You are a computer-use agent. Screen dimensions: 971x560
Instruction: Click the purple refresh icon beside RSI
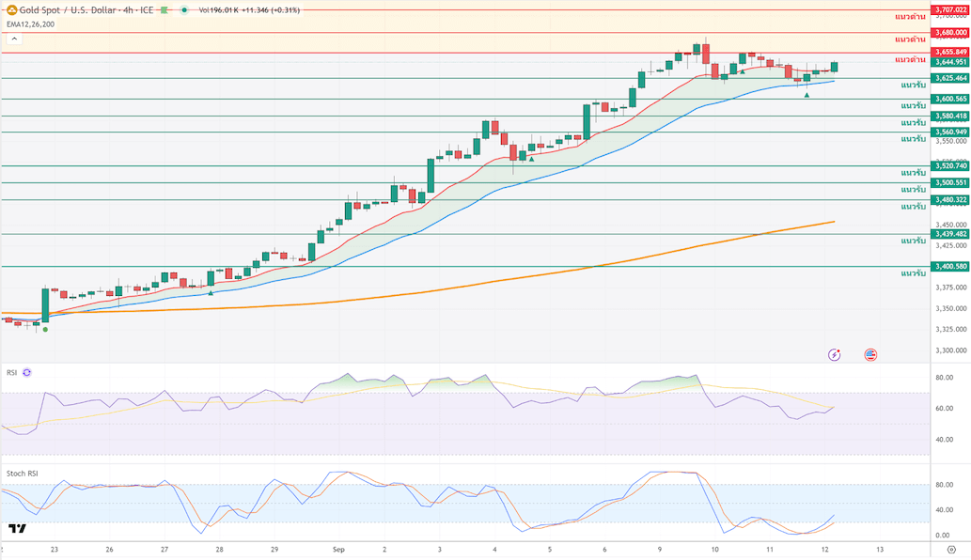tap(26, 372)
